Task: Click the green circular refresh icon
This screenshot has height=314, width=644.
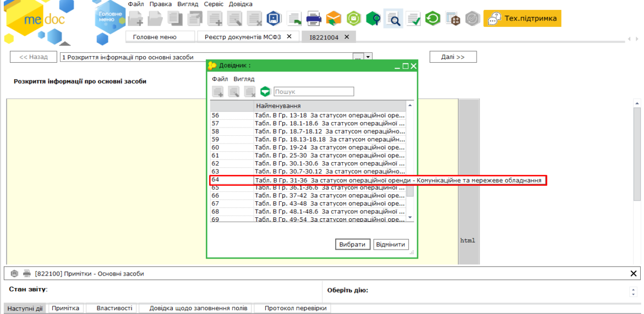Action: [x=433, y=19]
